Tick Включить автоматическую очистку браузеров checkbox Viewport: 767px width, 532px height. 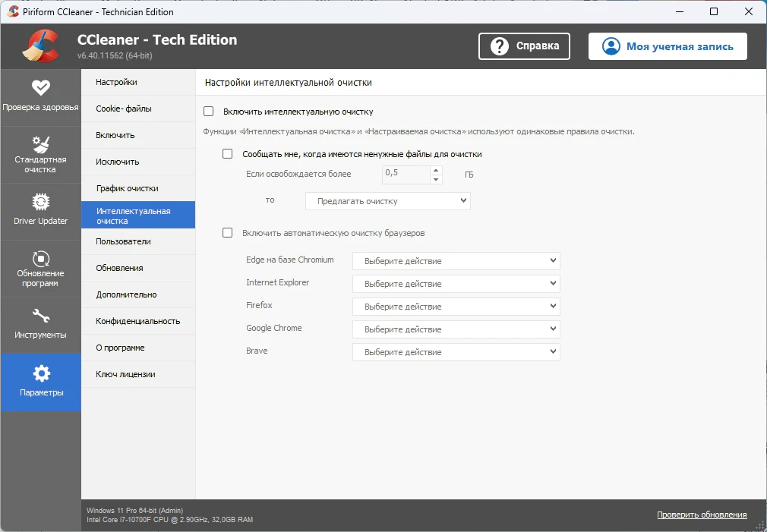(228, 233)
